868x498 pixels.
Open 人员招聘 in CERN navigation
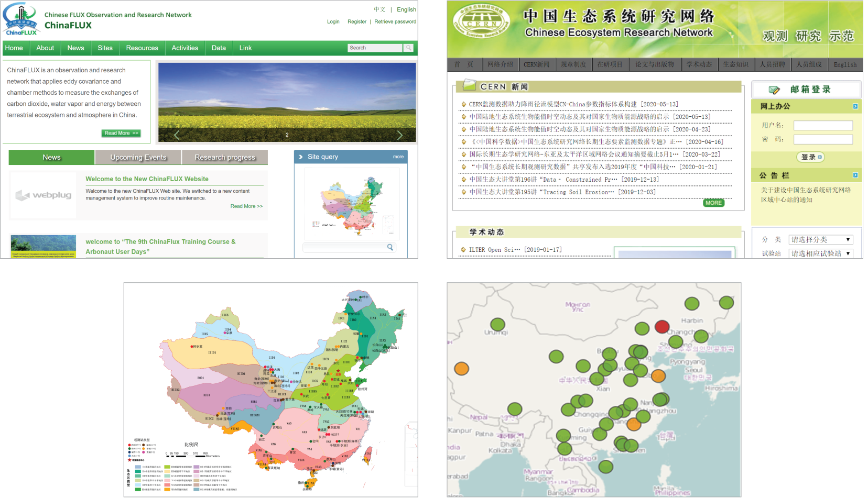click(773, 64)
